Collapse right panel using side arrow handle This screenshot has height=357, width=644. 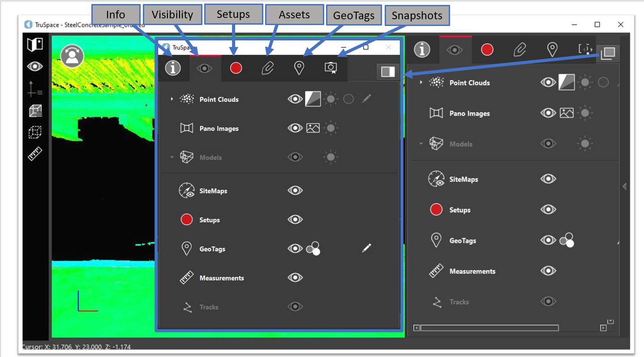(x=624, y=187)
